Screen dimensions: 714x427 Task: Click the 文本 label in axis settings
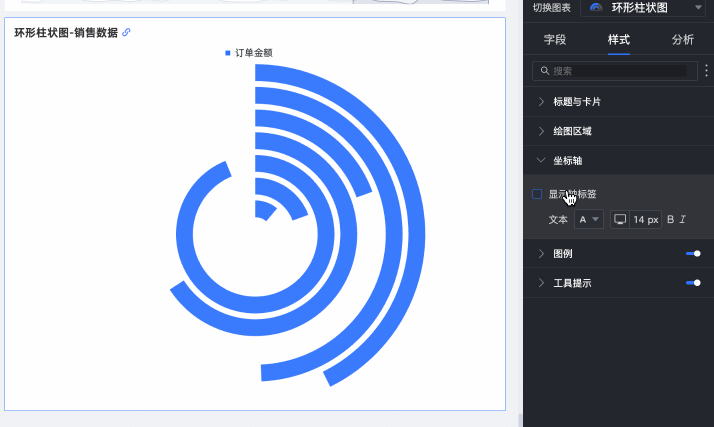click(x=558, y=219)
